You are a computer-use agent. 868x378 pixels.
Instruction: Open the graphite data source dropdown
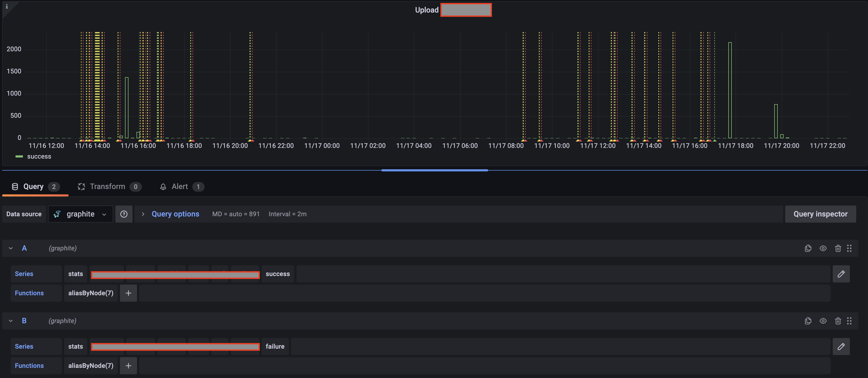click(80, 214)
